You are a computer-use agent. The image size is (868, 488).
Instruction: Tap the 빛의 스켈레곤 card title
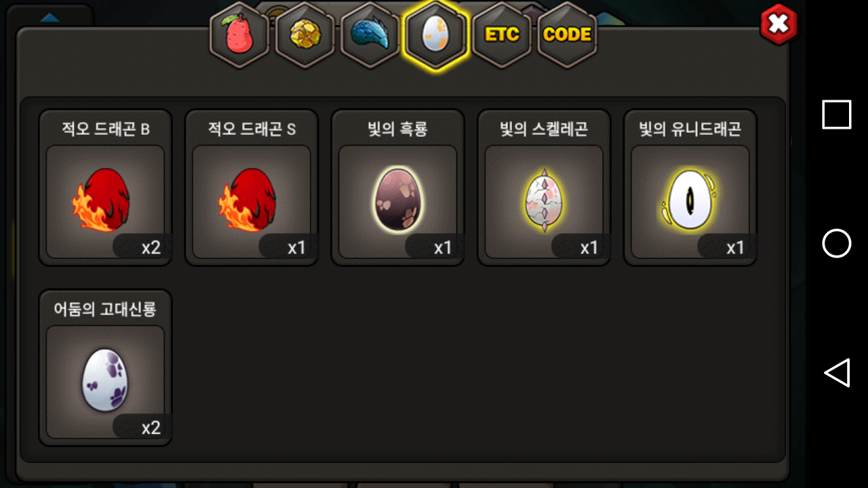[544, 129]
